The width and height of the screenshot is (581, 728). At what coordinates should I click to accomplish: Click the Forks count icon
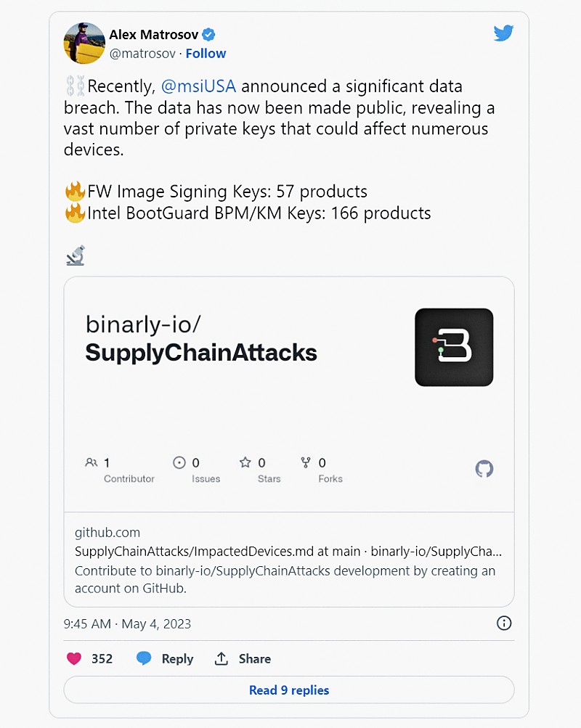click(x=306, y=462)
